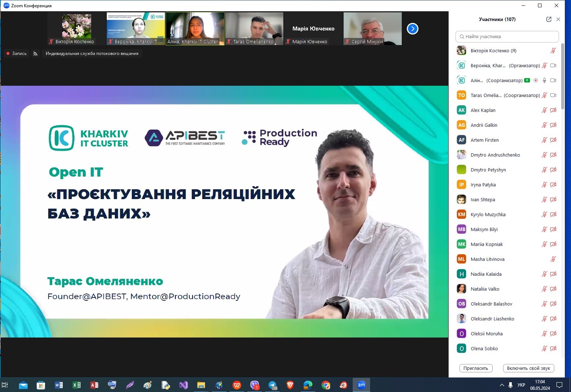
Task: Select Сергій Мінухін video thumbnail
Action: tap(373, 29)
